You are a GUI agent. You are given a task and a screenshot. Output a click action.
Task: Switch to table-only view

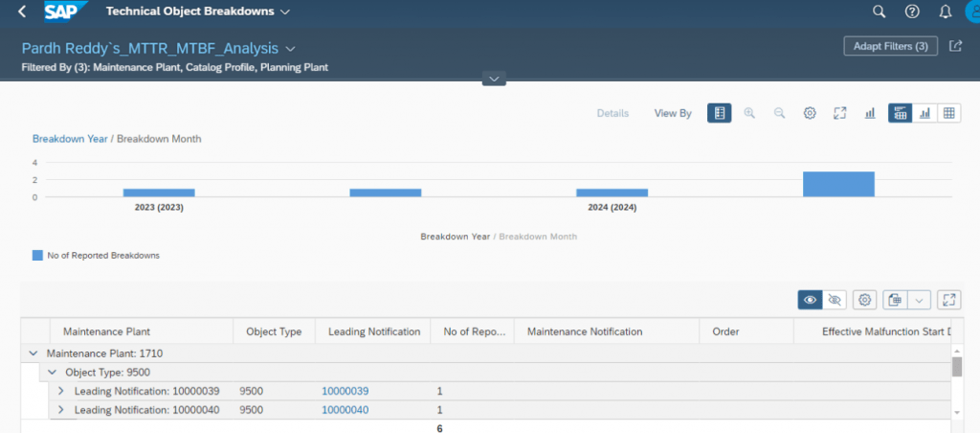point(948,113)
